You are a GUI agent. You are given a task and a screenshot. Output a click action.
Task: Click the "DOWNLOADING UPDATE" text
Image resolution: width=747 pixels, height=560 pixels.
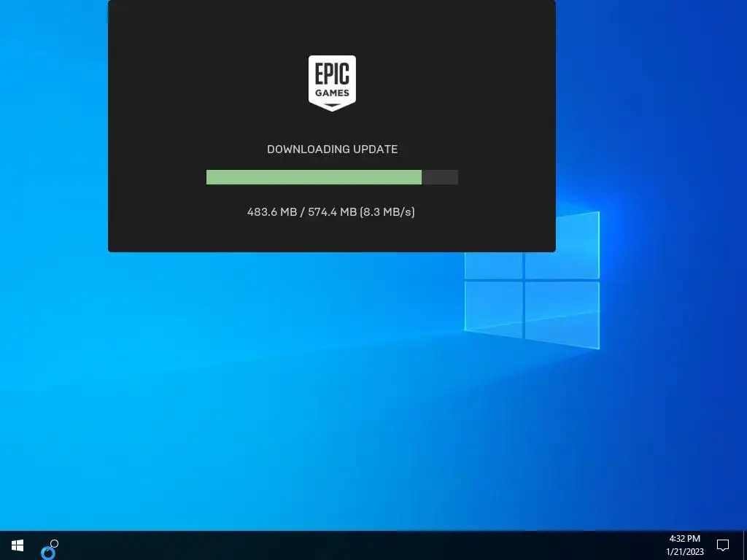coord(332,149)
